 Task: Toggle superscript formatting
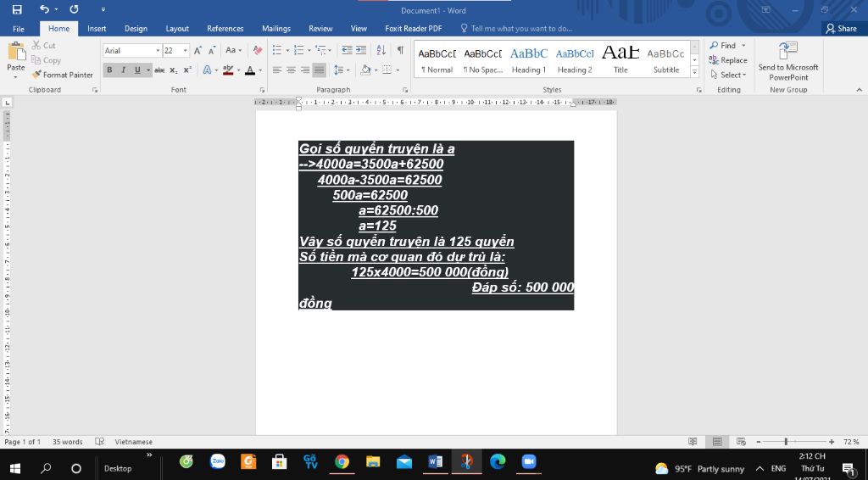pyautogui.click(x=187, y=70)
